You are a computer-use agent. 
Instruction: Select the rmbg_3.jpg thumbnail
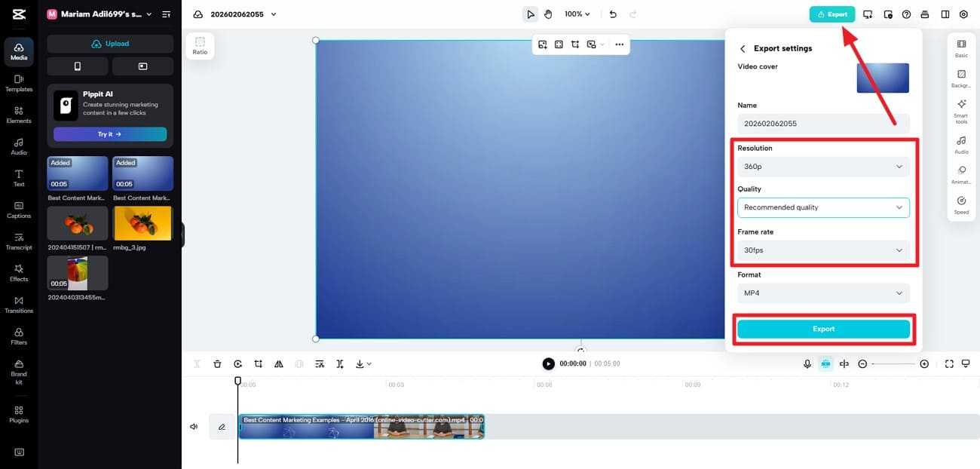click(x=143, y=222)
